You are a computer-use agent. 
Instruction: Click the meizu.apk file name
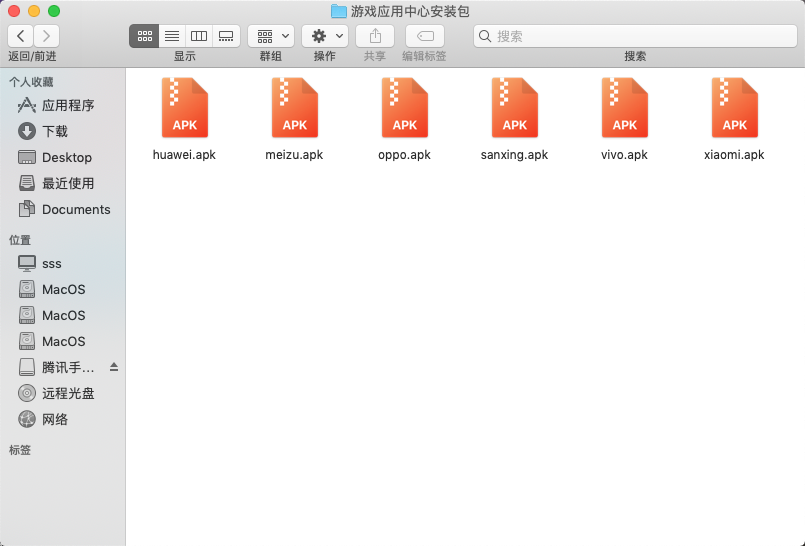click(x=294, y=155)
